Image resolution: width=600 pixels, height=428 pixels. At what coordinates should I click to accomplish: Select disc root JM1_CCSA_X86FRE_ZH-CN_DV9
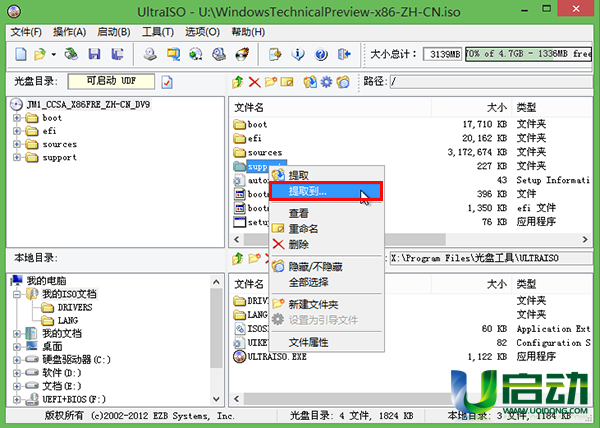pyautogui.click(x=88, y=104)
